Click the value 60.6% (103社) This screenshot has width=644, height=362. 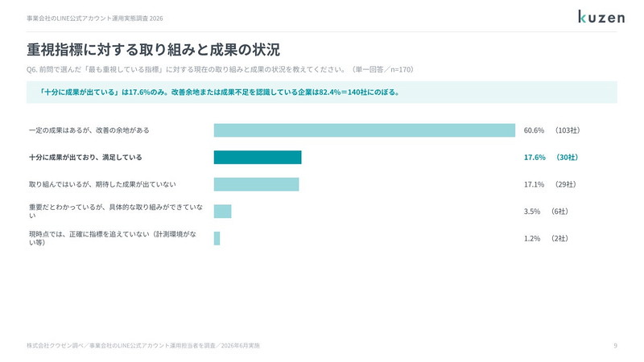point(551,130)
